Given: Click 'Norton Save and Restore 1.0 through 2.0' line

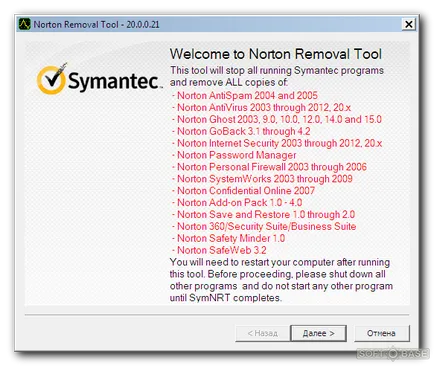Looking at the screenshot, I should [x=263, y=215].
